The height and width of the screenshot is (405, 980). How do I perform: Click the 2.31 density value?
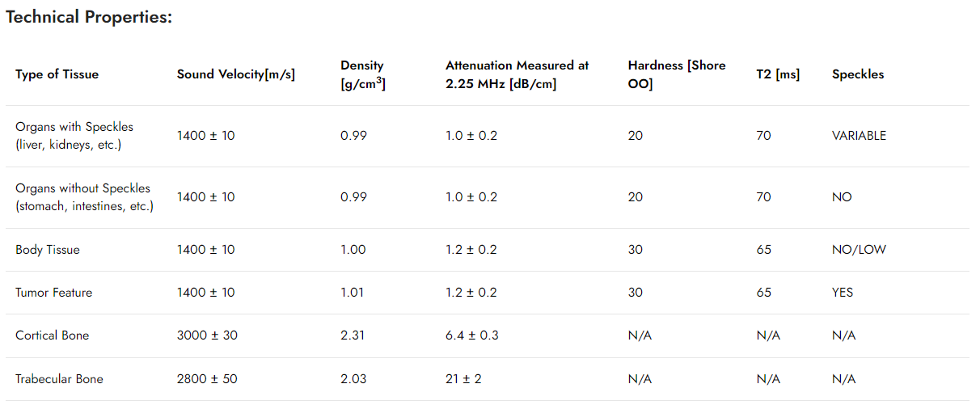353,335
